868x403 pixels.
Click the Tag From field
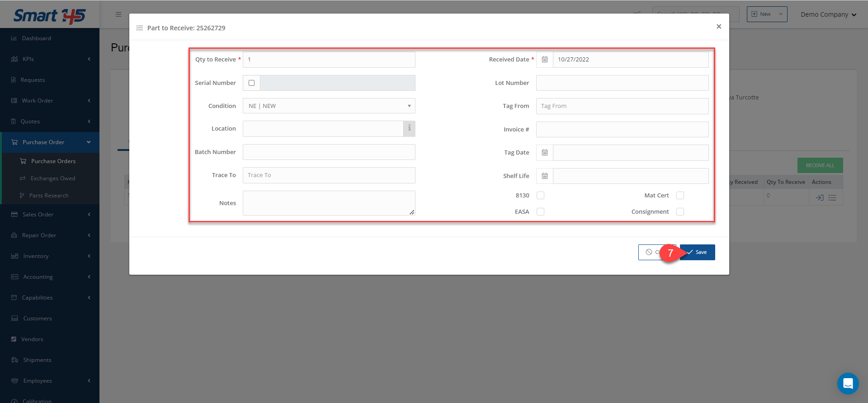tap(623, 106)
